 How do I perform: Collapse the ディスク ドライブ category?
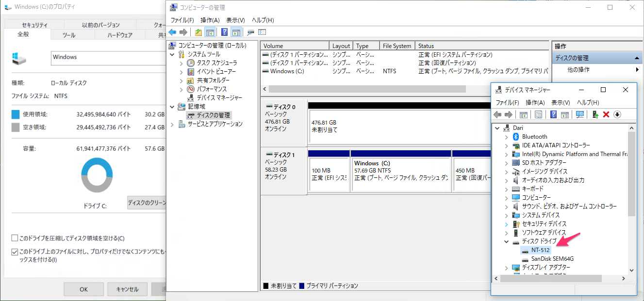(x=507, y=241)
